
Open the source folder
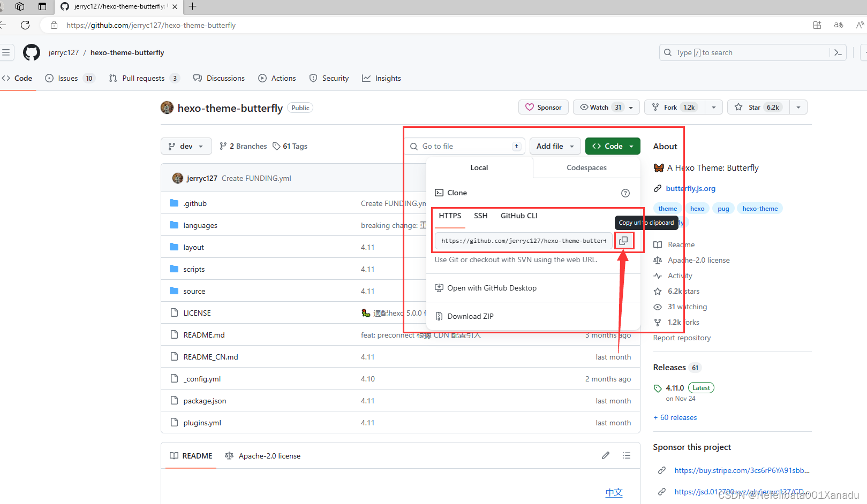(x=194, y=291)
